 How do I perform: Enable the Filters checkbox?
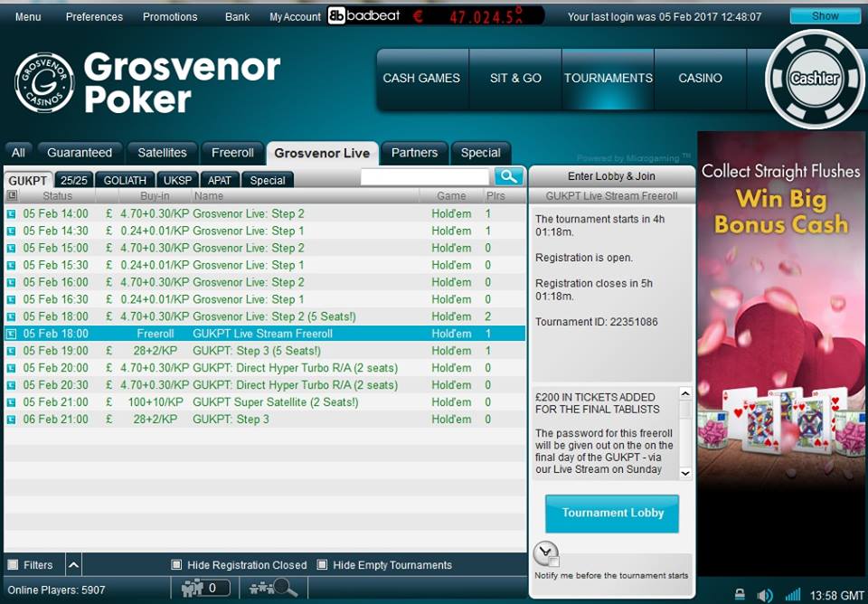point(13,565)
